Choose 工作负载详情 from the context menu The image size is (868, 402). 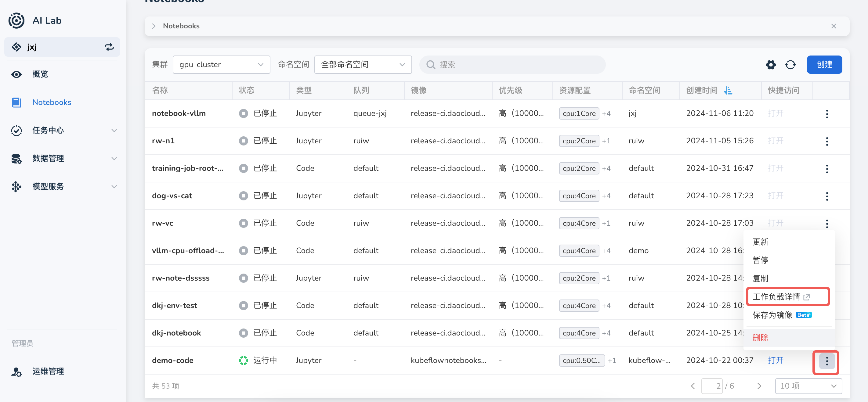(776, 297)
